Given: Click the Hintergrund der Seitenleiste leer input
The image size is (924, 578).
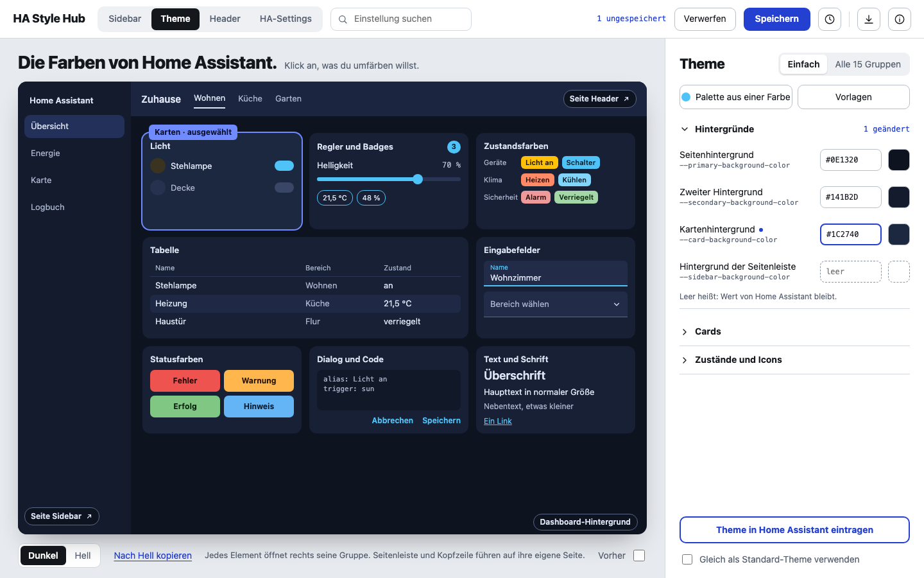Looking at the screenshot, I should [851, 272].
